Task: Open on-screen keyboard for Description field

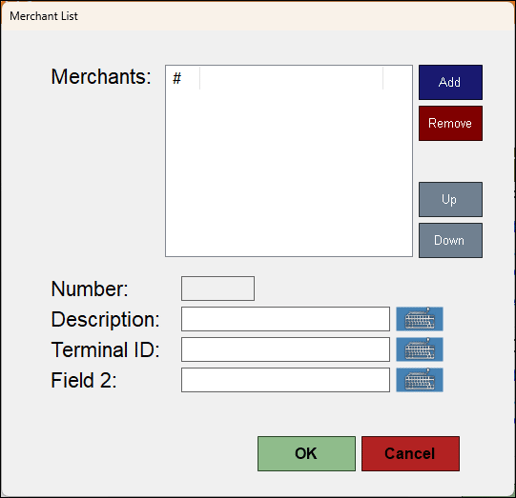Action: [x=419, y=319]
